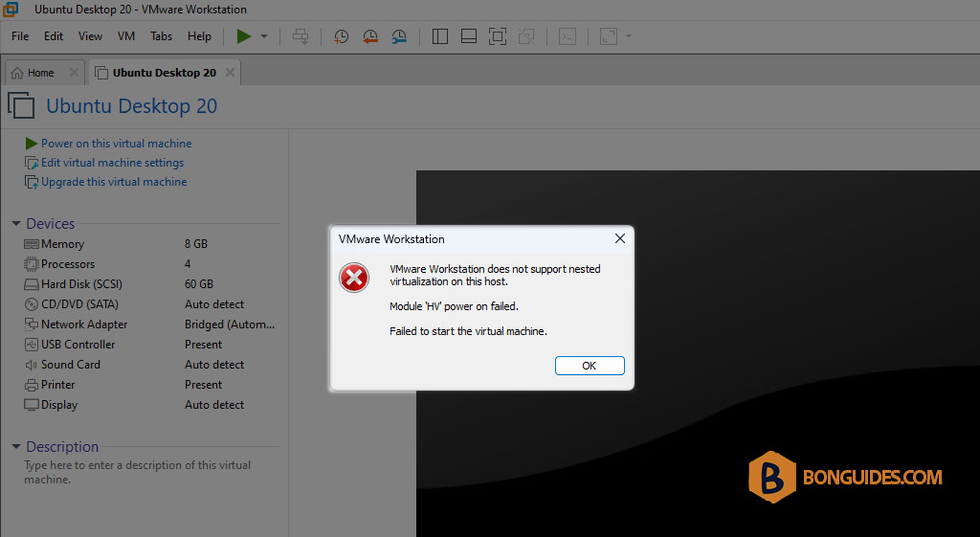Click the Memory chip icon
This screenshot has width=980, height=537.
point(32,244)
